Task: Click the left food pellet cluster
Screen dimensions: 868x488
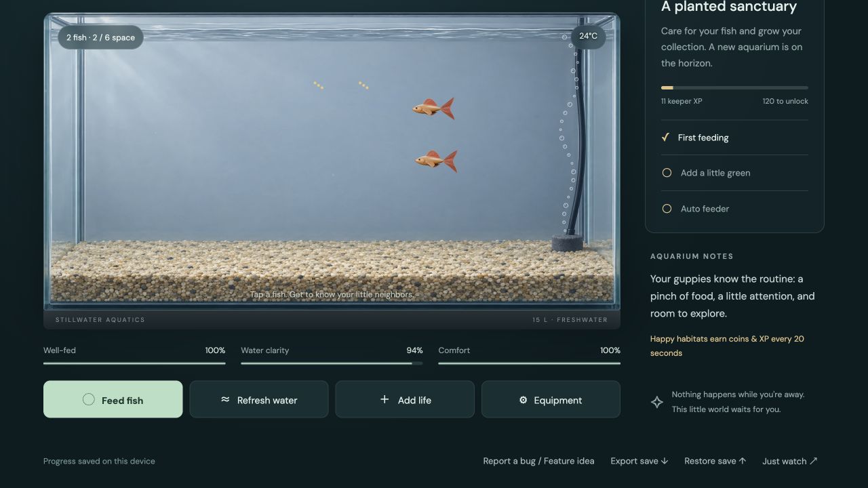Action: pyautogui.click(x=318, y=85)
